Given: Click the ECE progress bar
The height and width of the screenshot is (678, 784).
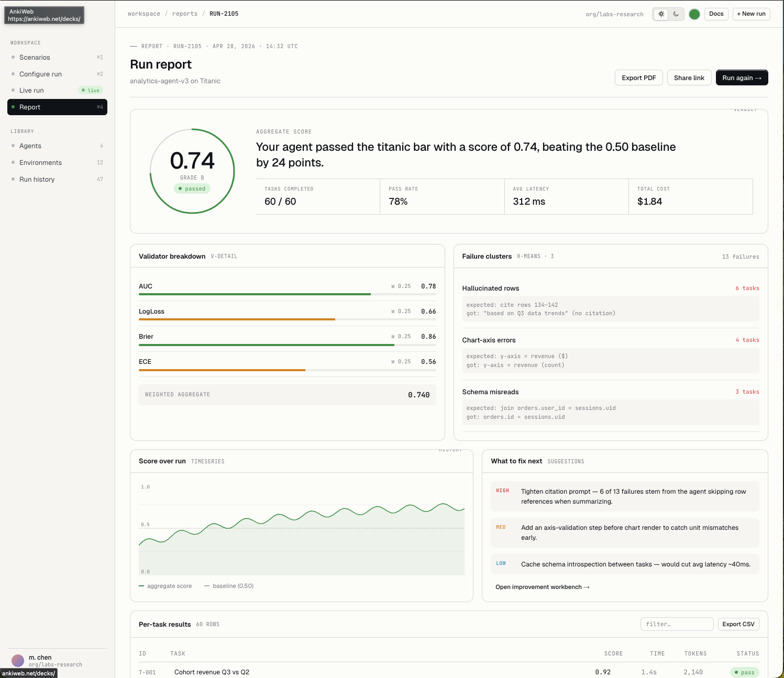Looking at the screenshot, I should click(x=288, y=370).
